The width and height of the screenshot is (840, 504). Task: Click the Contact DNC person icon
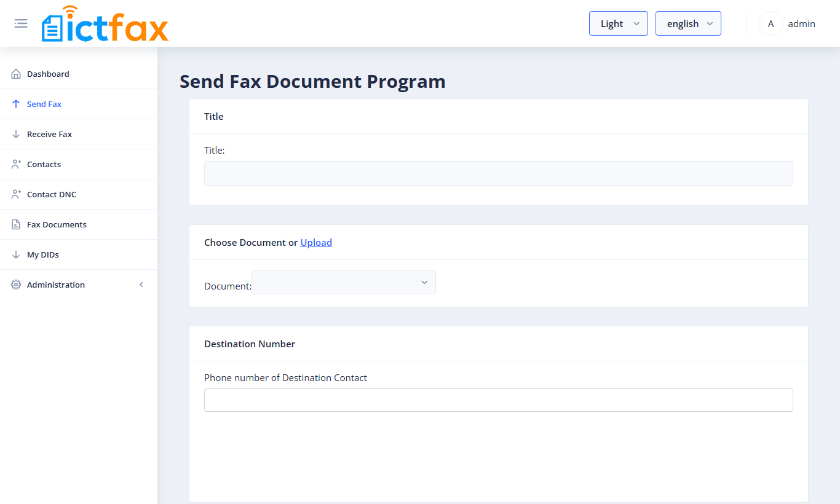[16, 194]
